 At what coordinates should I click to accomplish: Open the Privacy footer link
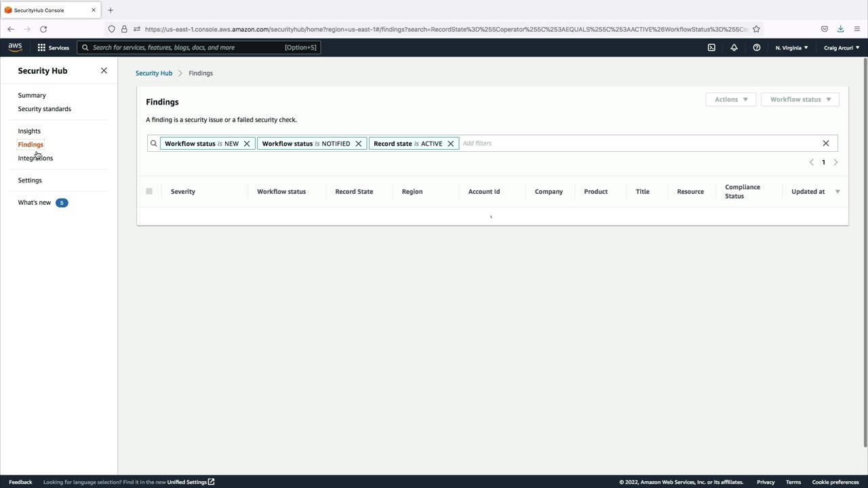[766, 483]
